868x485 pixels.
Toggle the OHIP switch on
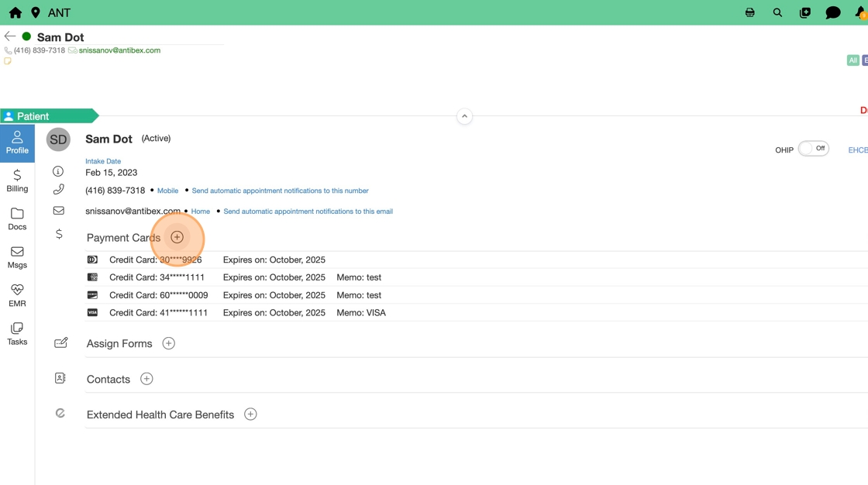pos(813,149)
